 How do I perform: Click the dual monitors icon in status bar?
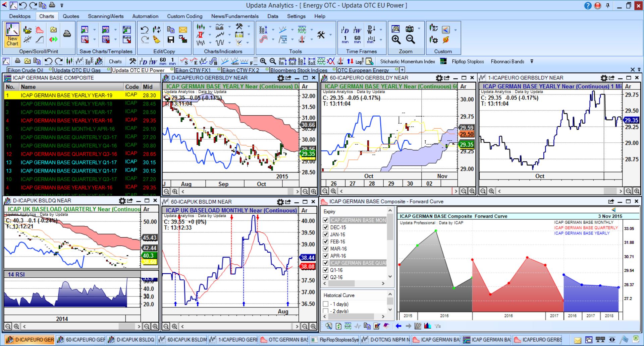click(600, 340)
